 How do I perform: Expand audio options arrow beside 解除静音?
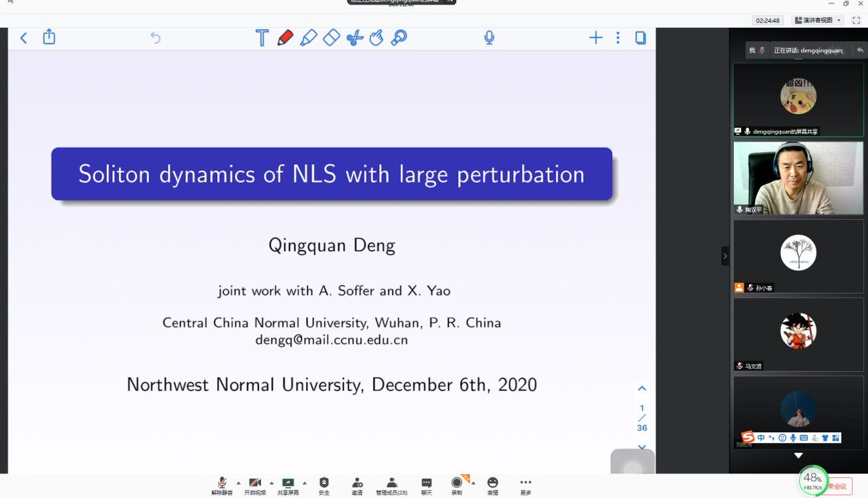click(x=238, y=483)
